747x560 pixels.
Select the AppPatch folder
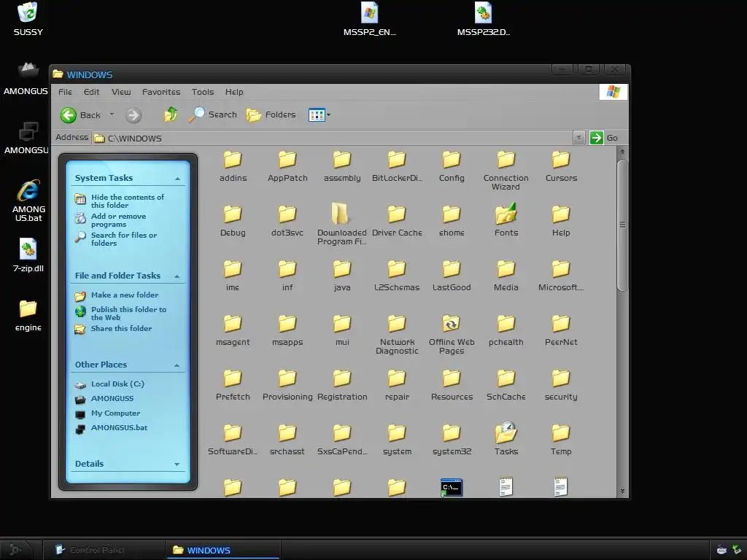[287, 166]
